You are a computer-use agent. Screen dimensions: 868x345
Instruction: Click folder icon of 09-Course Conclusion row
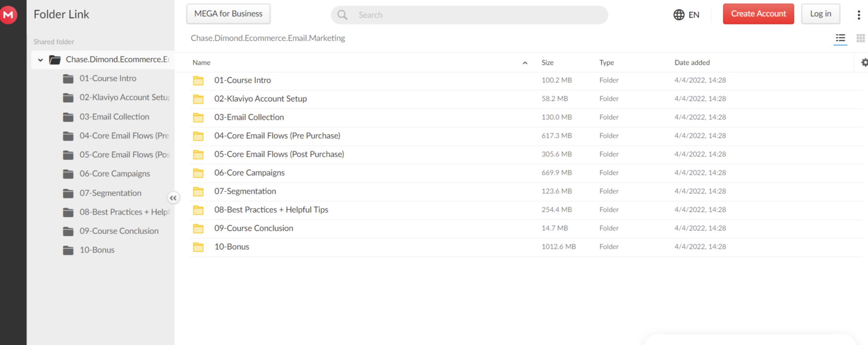point(198,228)
